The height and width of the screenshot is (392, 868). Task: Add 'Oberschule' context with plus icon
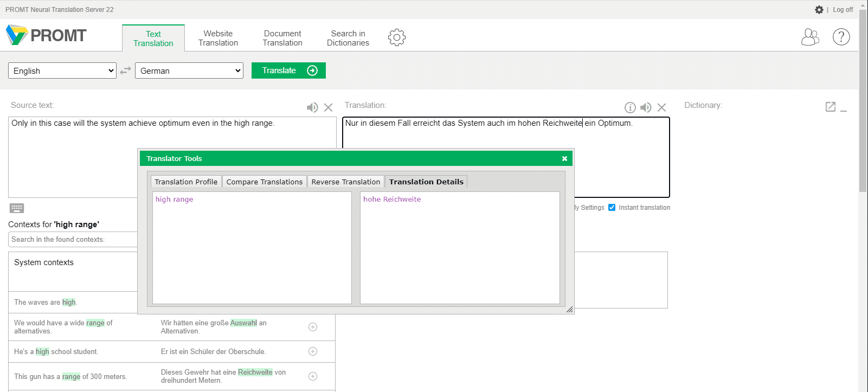(313, 351)
